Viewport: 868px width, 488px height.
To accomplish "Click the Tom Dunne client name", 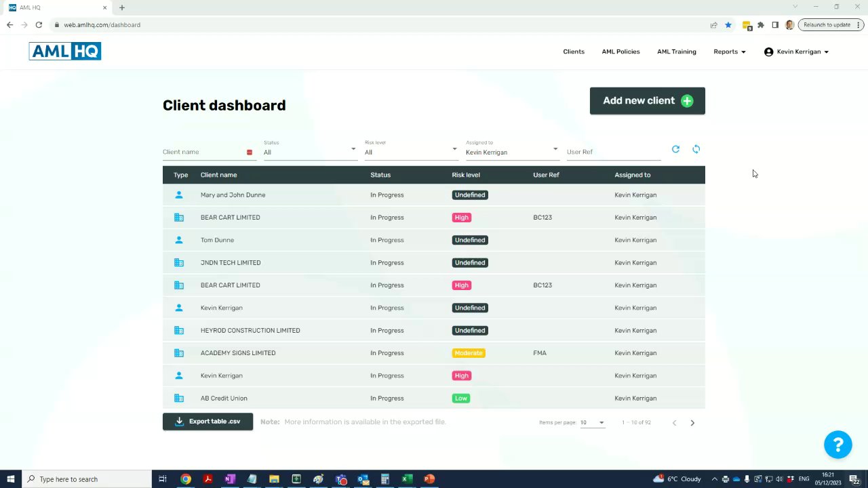I will click(217, 240).
